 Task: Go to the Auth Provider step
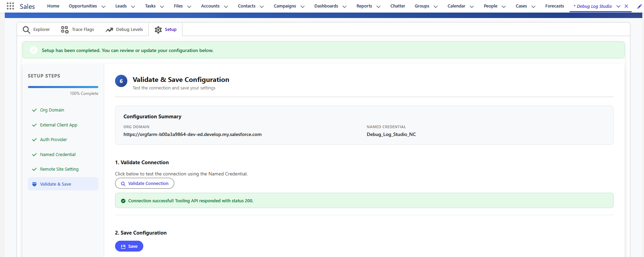tap(63, 140)
